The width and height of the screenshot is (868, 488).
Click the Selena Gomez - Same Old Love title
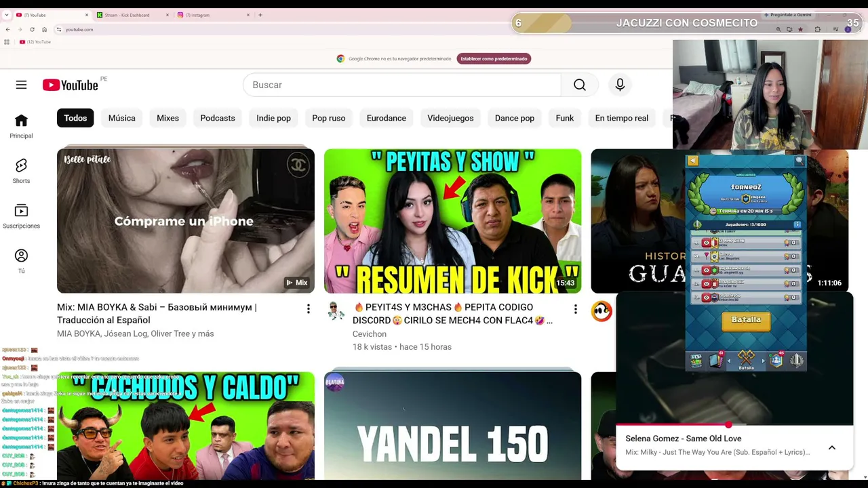coord(684,439)
